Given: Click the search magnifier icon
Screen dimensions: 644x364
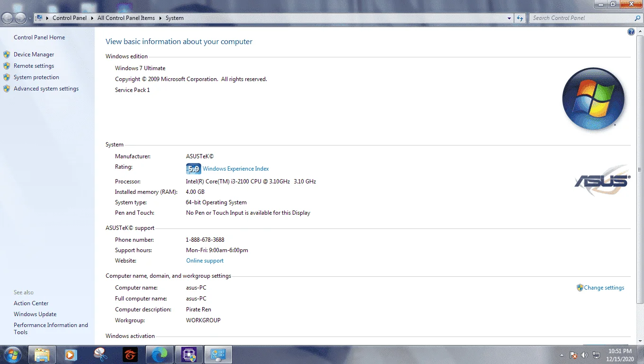Looking at the screenshot, I should (x=637, y=18).
